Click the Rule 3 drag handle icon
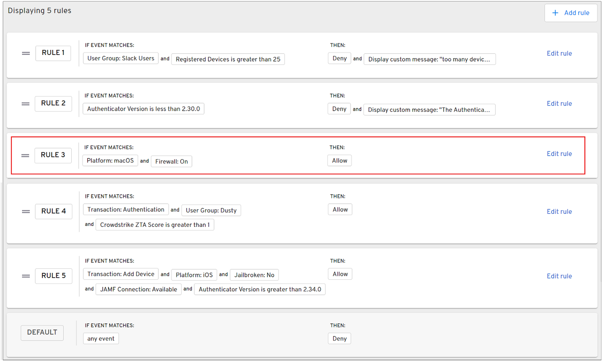The height and width of the screenshot is (364, 610). (25, 156)
